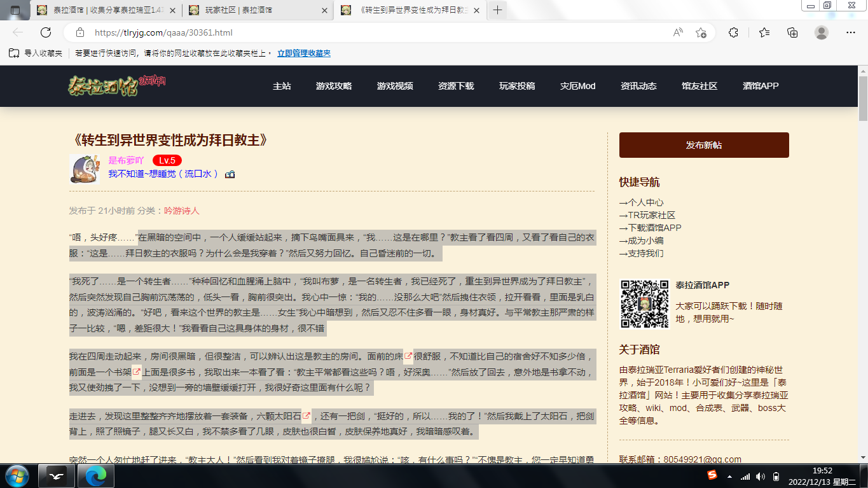Add this page to favorites star icon
Screen dimensions: 868x488
pos(701,32)
